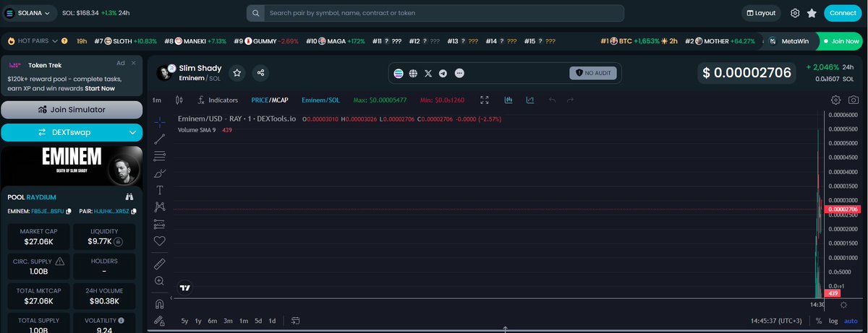Select the brush drawing tool
The image size is (868, 333).
(x=160, y=173)
